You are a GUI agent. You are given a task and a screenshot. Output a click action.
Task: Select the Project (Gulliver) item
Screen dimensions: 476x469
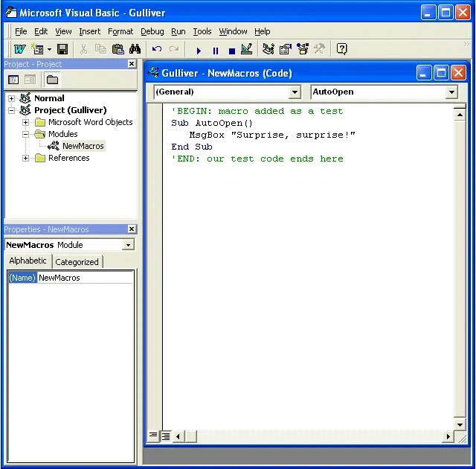pos(71,110)
